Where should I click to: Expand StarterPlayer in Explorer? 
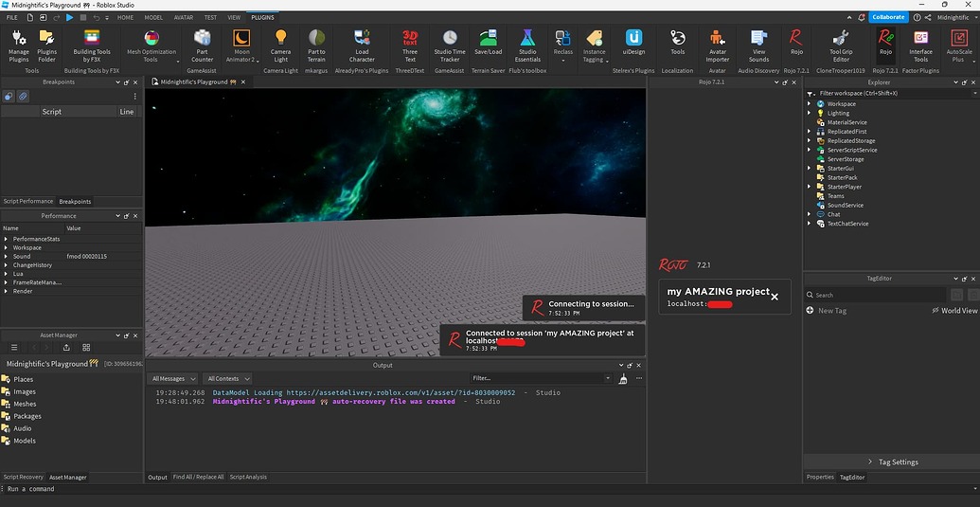(810, 187)
